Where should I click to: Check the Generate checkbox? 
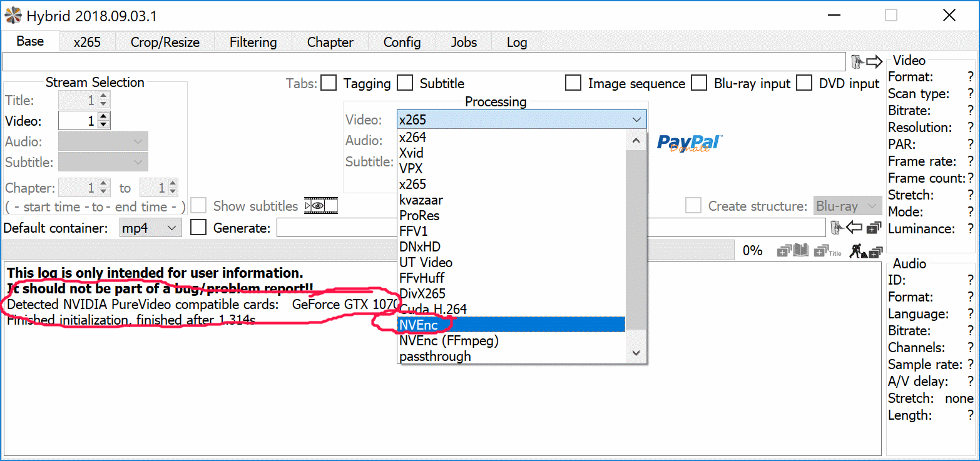pos(198,228)
